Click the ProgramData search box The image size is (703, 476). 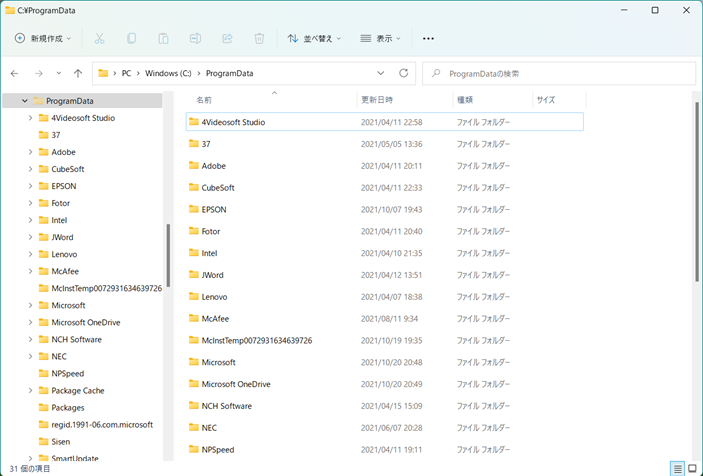coord(559,74)
